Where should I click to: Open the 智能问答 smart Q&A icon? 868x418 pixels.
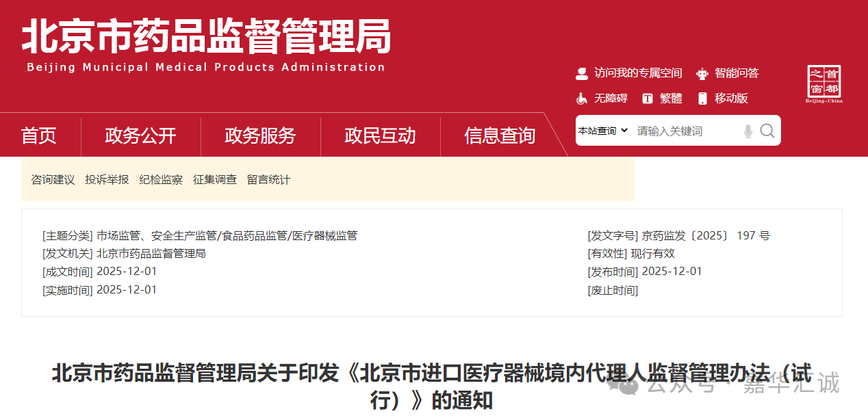tap(702, 73)
